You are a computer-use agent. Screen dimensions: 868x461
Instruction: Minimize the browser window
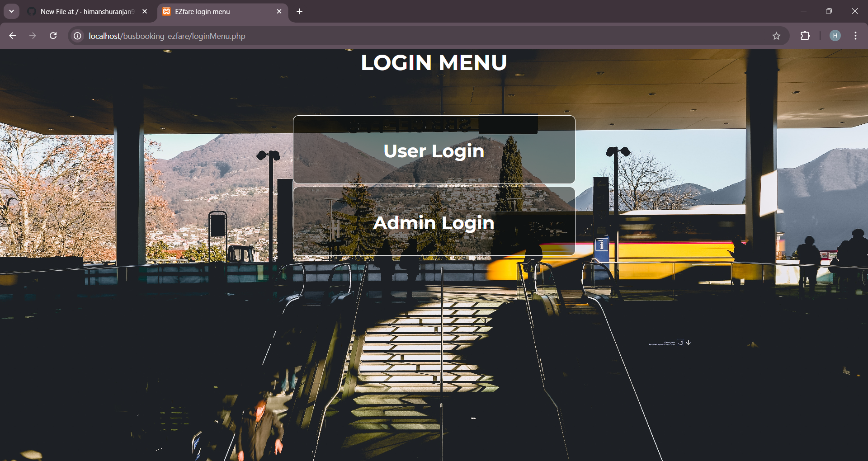click(x=803, y=11)
